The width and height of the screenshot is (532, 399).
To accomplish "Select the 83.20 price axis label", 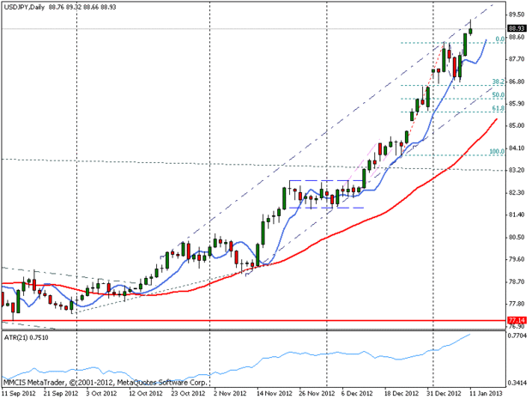I will coord(517,170).
